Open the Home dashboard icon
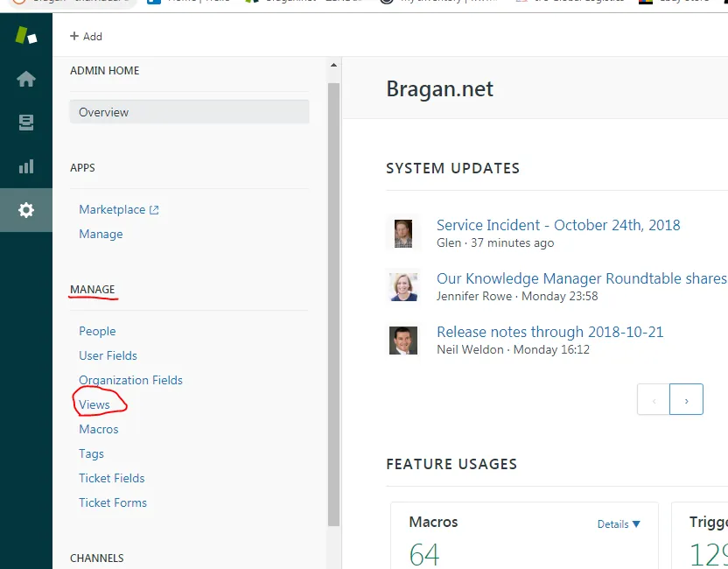This screenshot has width=728, height=569. (26, 79)
